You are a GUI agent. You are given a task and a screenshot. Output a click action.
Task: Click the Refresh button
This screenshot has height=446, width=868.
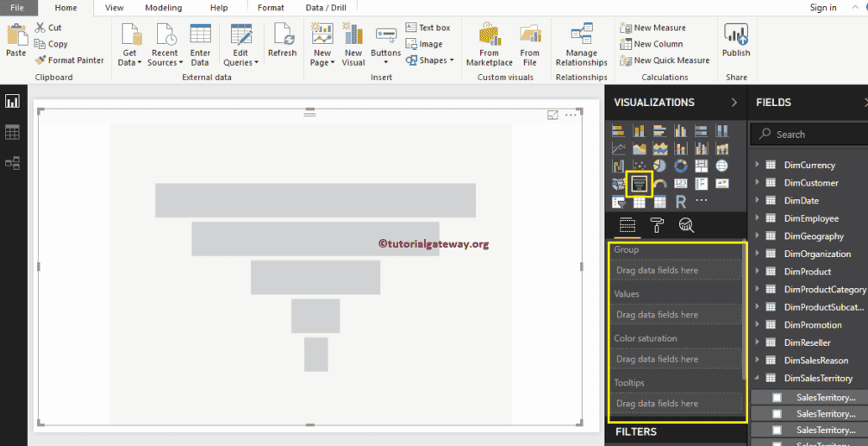coord(283,40)
